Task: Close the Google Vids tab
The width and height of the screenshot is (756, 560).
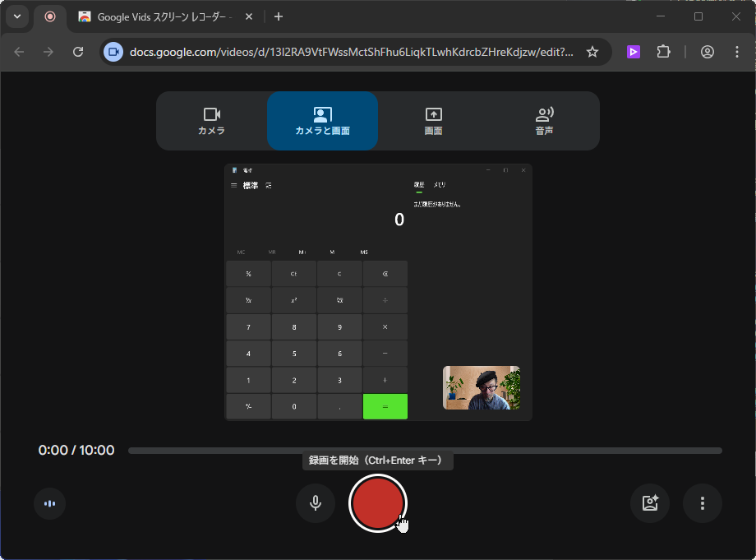Action: tap(249, 16)
